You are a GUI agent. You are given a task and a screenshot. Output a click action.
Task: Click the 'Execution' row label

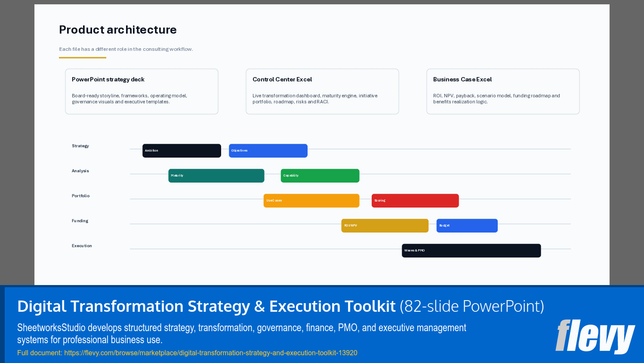[82, 246]
